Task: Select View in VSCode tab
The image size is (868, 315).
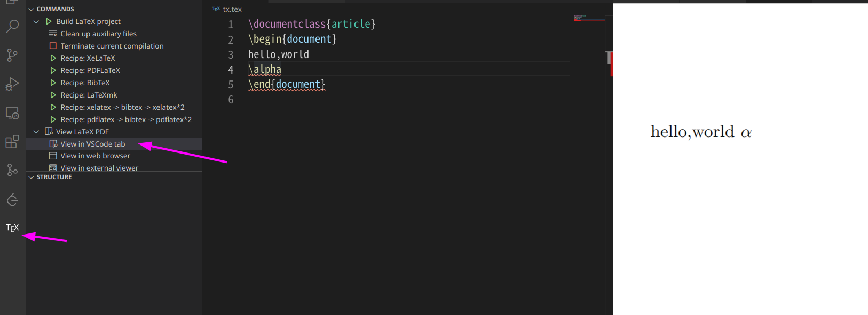Action: click(x=93, y=144)
